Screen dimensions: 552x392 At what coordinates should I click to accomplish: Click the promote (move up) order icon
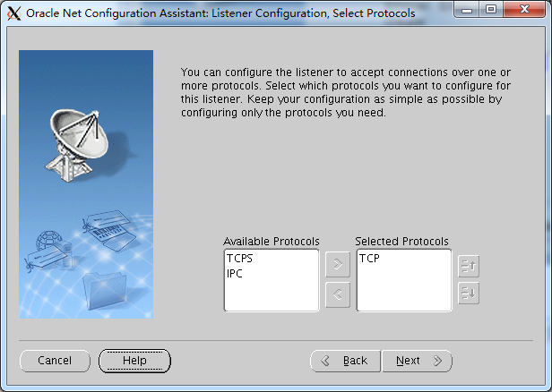tap(469, 266)
